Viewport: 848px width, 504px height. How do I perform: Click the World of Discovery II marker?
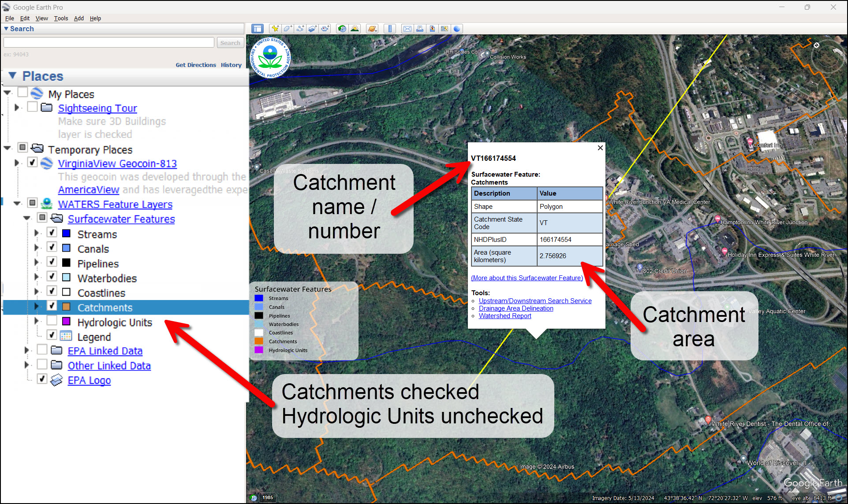(743, 459)
